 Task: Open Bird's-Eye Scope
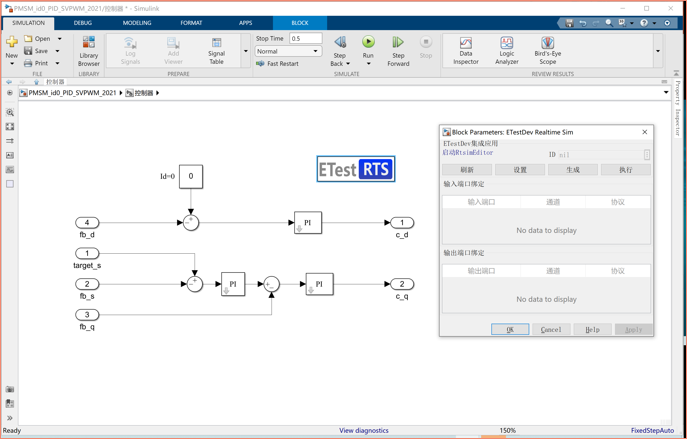[x=547, y=50]
